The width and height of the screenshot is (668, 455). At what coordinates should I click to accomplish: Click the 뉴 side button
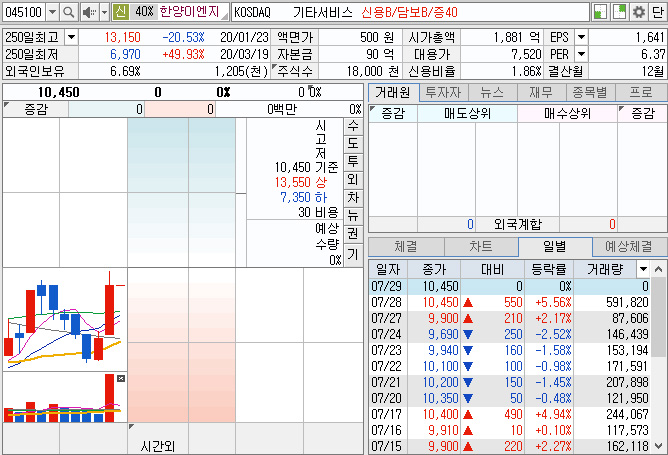click(x=353, y=215)
